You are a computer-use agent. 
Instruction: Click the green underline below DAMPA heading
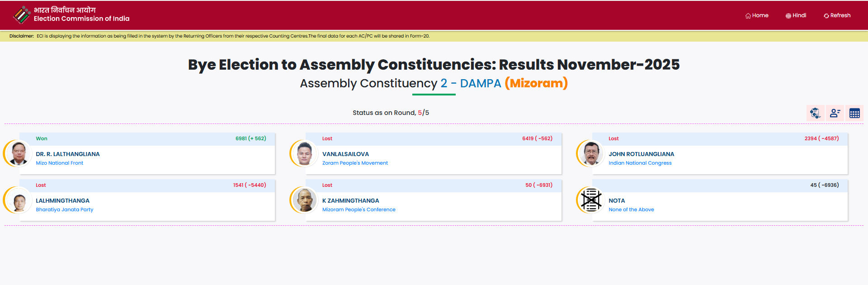click(434, 95)
